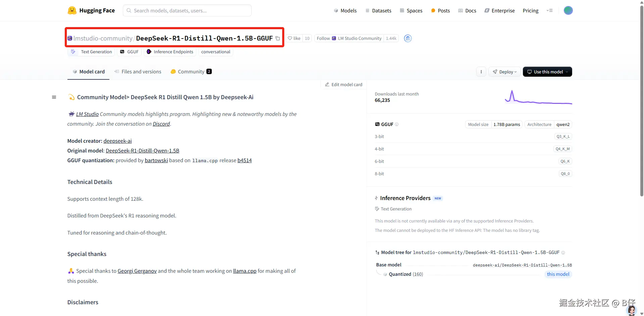The height and width of the screenshot is (316, 644).
Task: Click the round icon beside the follower count
Action: click(408, 38)
